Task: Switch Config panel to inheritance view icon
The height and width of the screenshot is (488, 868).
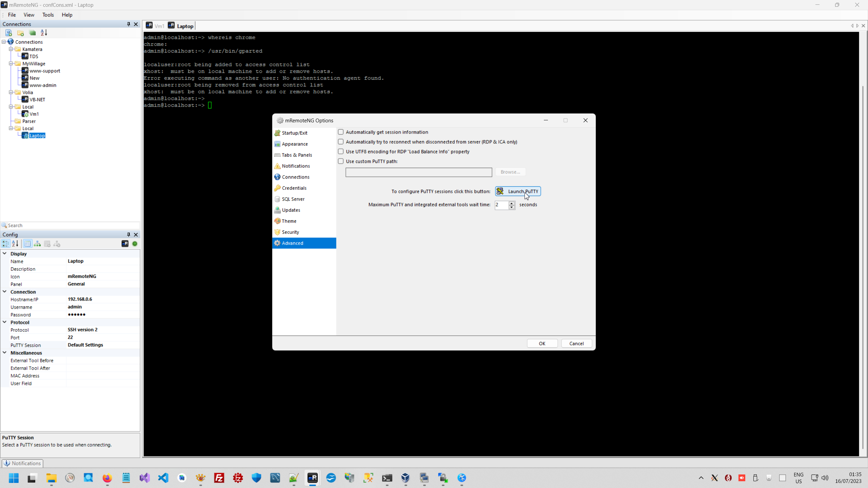Action: tap(37, 244)
